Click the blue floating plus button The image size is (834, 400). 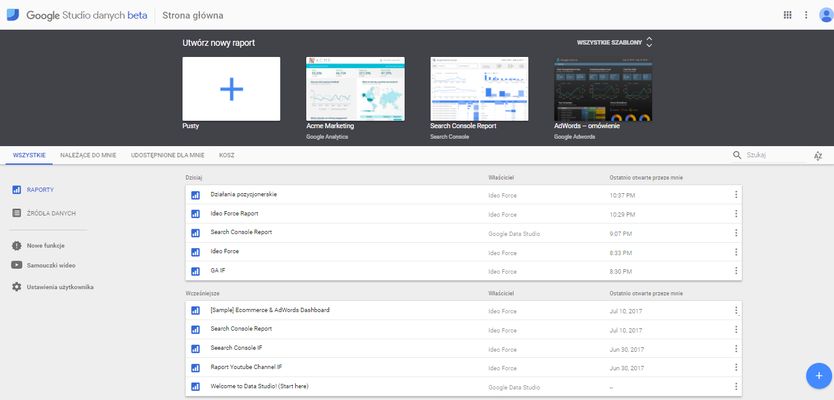click(819, 376)
